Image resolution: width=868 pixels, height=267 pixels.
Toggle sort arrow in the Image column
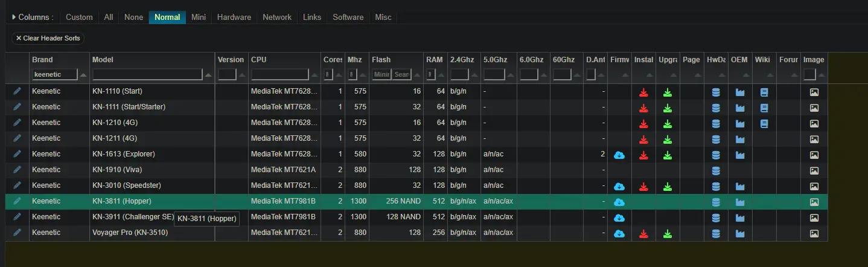click(x=821, y=75)
